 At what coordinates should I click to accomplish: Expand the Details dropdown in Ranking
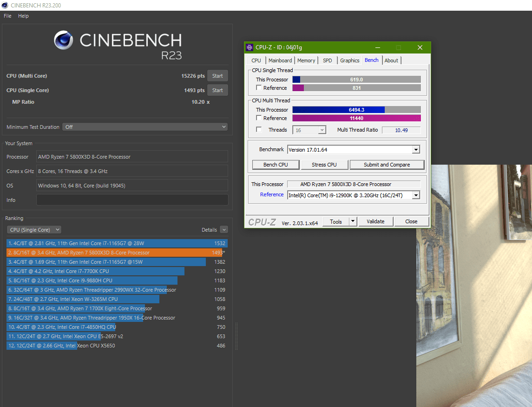pyautogui.click(x=224, y=230)
